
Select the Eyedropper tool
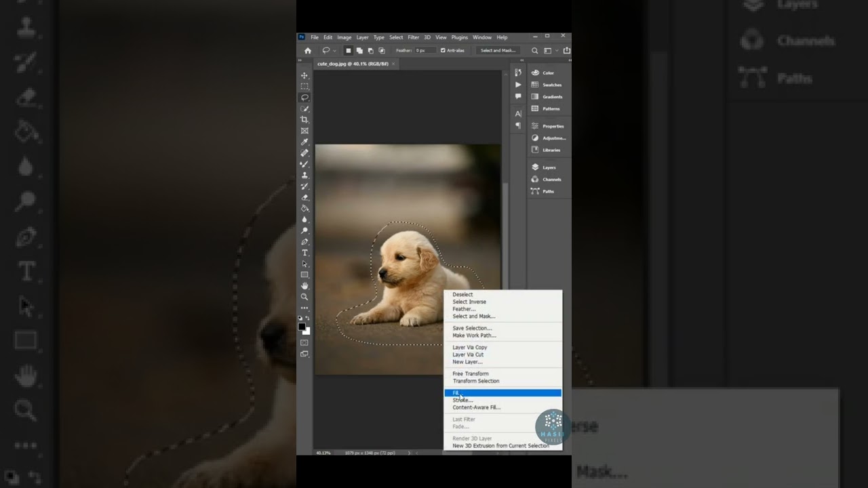(304, 142)
